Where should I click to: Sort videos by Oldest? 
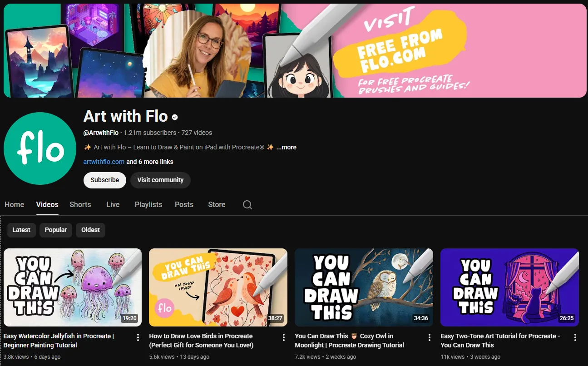pyautogui.click(x=90, y=230)
